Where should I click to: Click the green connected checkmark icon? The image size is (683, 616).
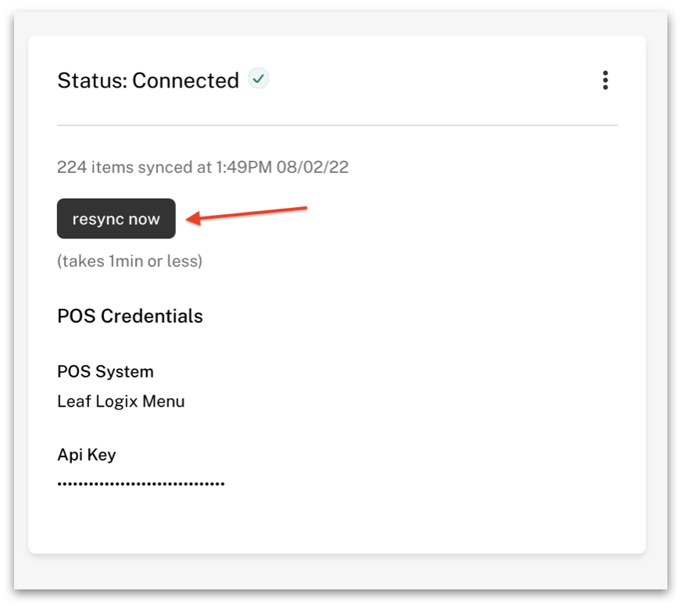pyautogui.click(x=259, y=79)
